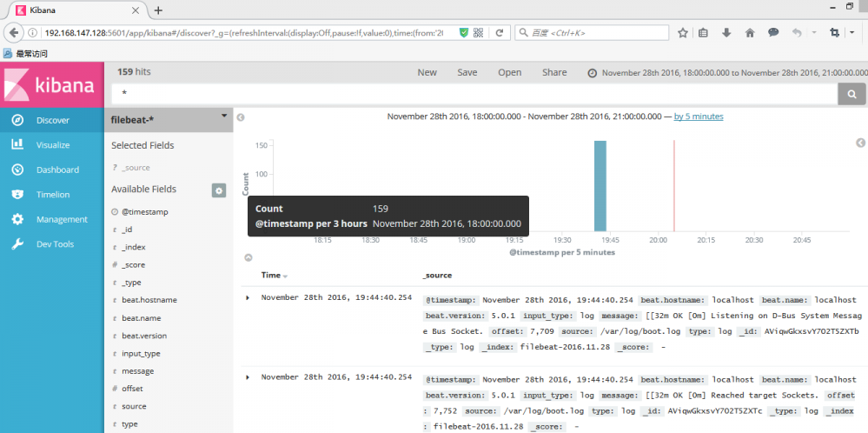Select the offset field
The height and width of the screenshot is (433, 868).
pos(132,388)
